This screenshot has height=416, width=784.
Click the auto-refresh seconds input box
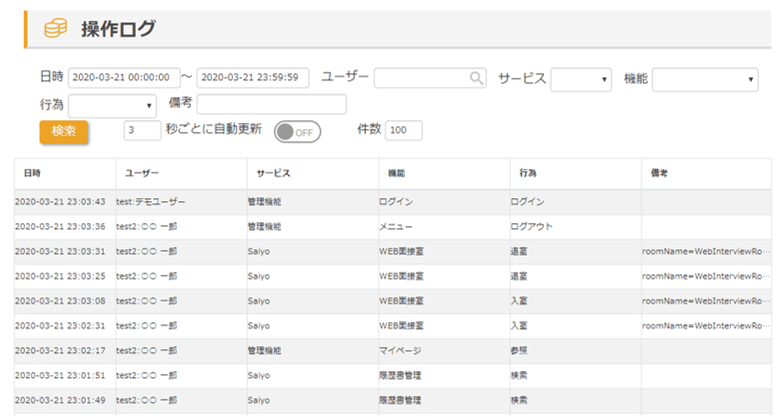tap(142, 130)
